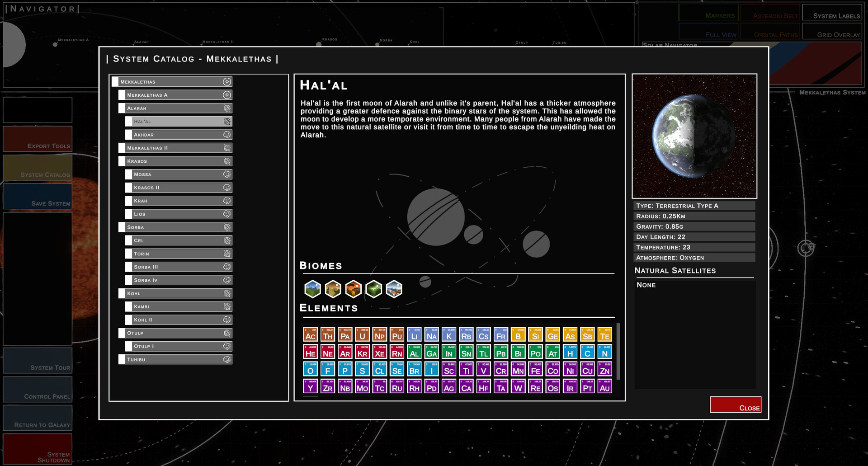
Task: Open the System Catalog panel
Action: 38,168
